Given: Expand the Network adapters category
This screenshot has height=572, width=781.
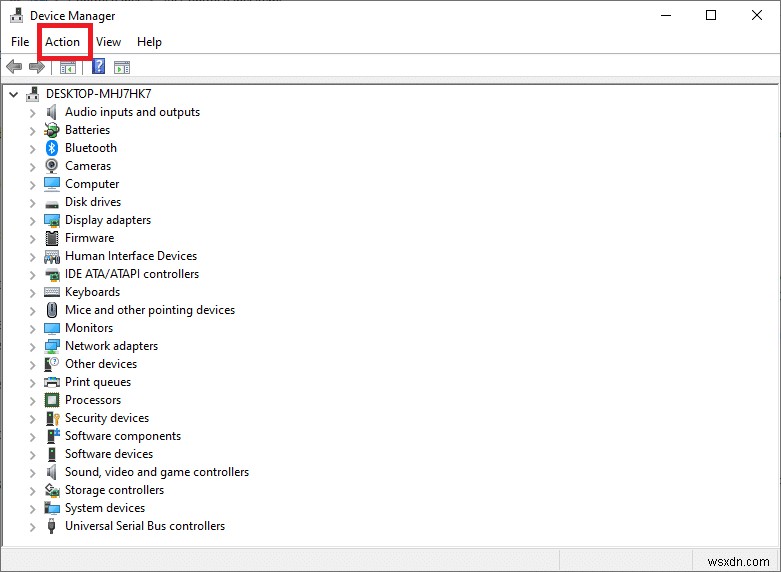Looking at the screenshot, I should 32,347.
